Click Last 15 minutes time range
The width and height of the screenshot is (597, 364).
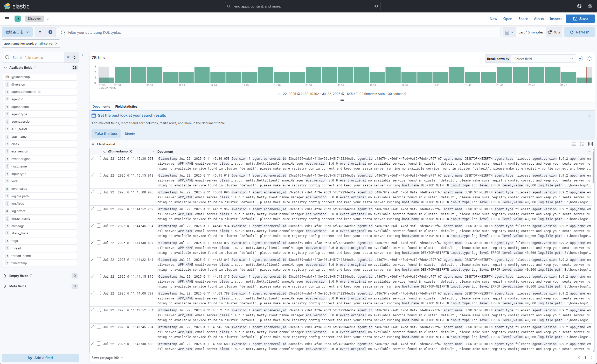(531, 32)
